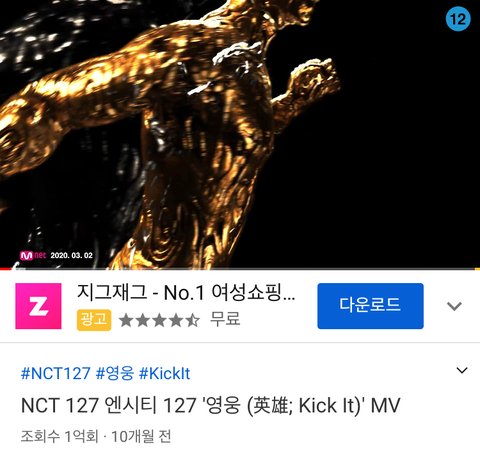Open the pink Zigzag app icon
Image resolution: width=480 pixels, height=456 pixels.
(38, 306)
